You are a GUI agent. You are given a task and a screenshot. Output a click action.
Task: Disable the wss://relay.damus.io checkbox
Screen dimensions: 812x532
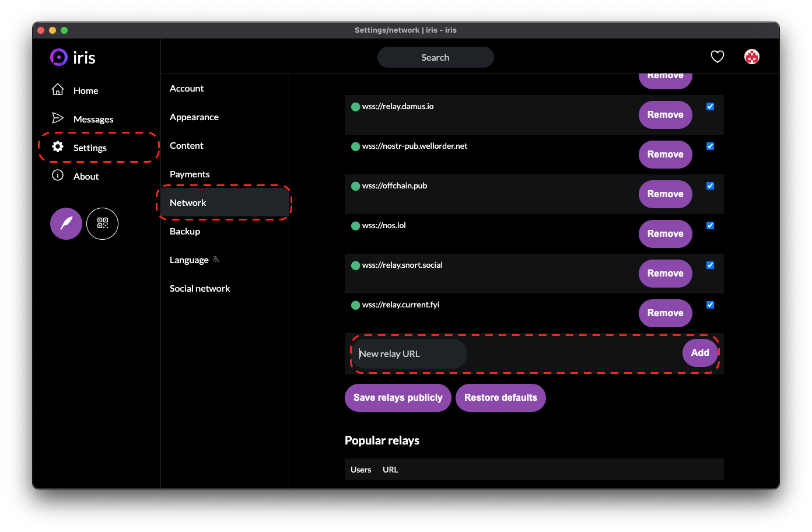pyautogui.click(x=710, y=107)
